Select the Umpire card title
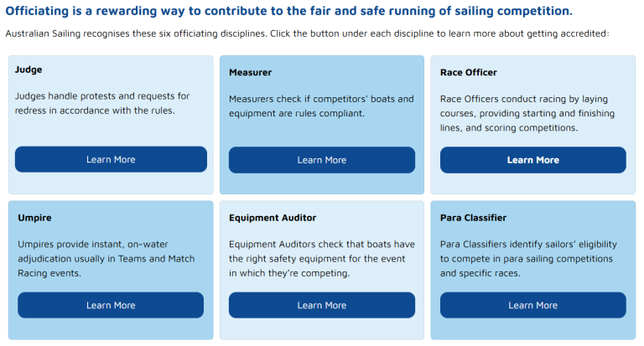Image resolution: width=644 pixels, height=346 pixels. [x=34, y=218]
